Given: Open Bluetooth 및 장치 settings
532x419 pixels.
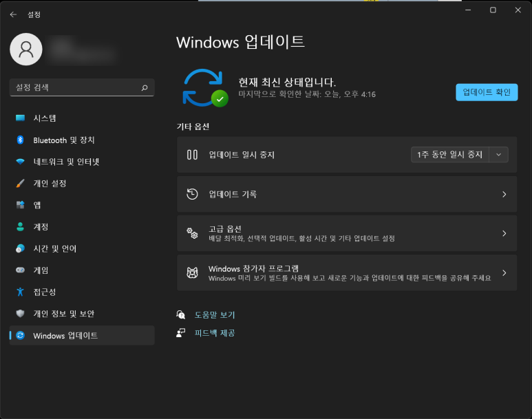Looking at the screenshot, I should 82,140.
